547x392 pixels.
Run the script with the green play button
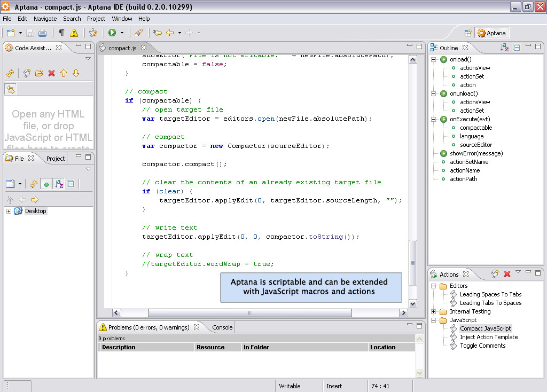[x=112, y=33]
